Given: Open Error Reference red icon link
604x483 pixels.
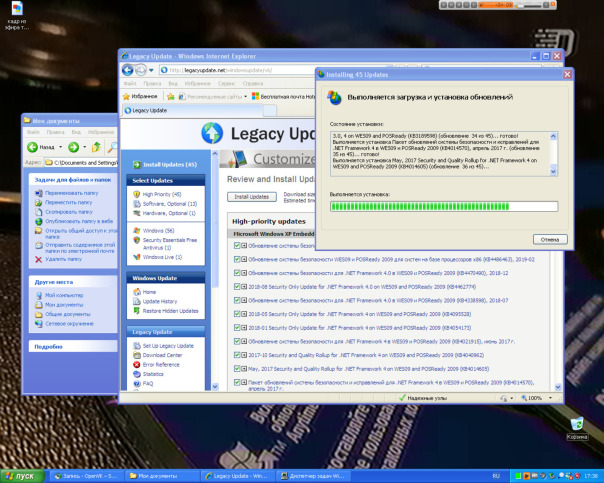Looking at the screenshot, I should (135, 364).
